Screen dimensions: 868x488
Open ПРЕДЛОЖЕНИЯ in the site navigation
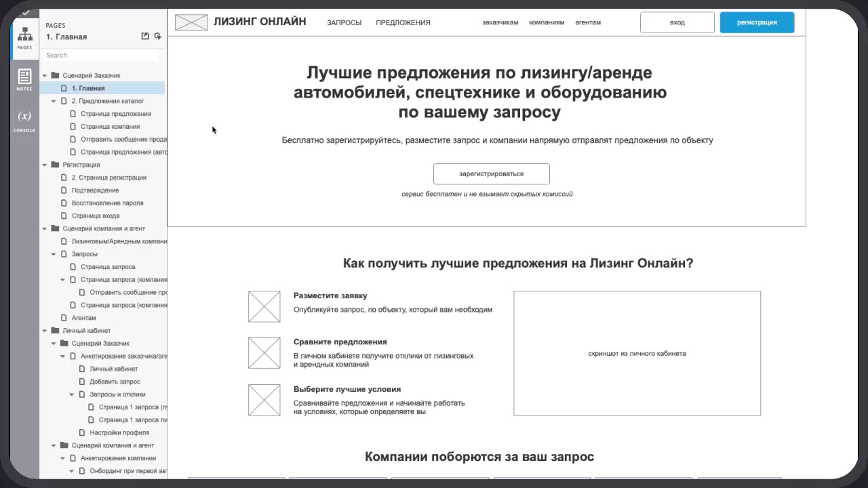[403, 22]
